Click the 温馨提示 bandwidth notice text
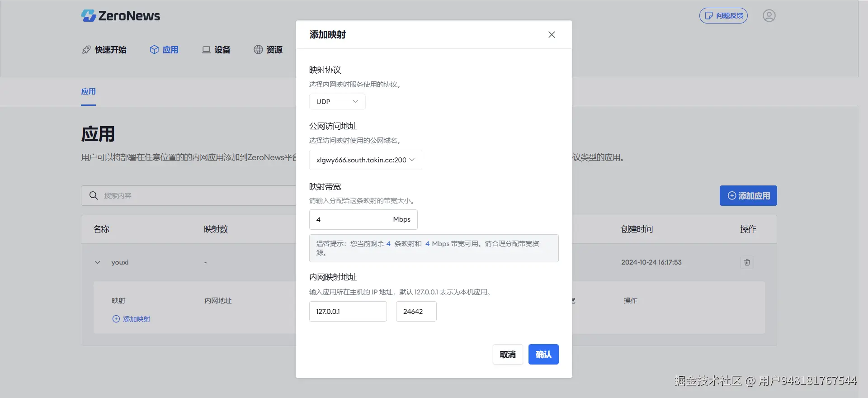 (x=428, y=248)
